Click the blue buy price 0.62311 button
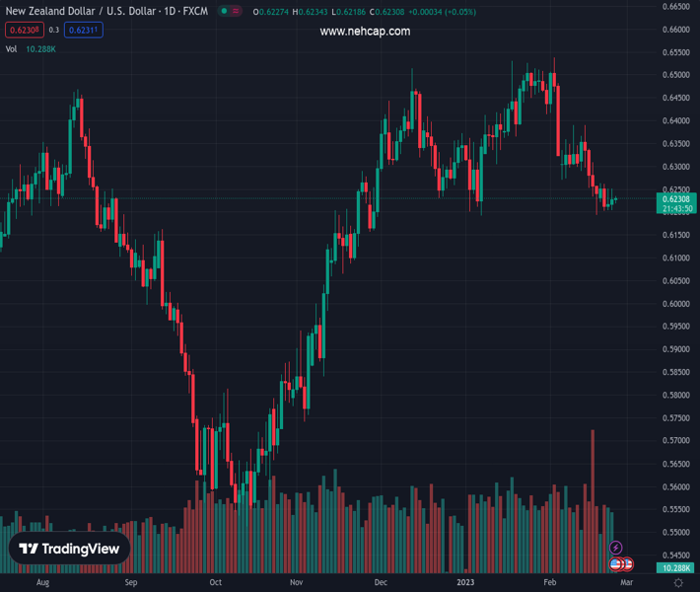700x592 pixels. [83, 30]
